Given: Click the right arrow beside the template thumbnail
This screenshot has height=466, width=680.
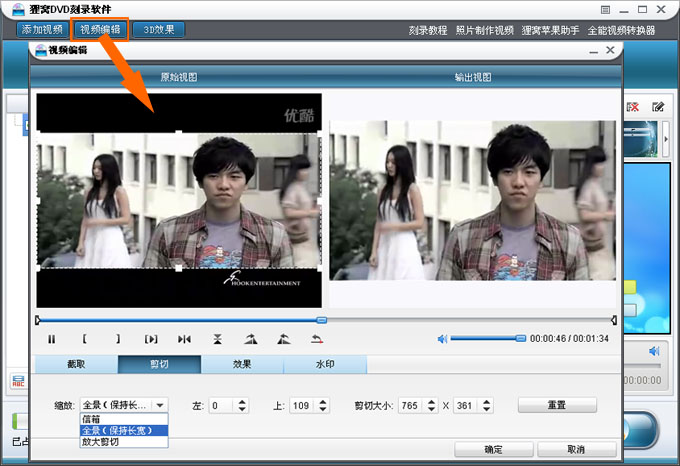Looking at the screenshot, I should [666, 139].
